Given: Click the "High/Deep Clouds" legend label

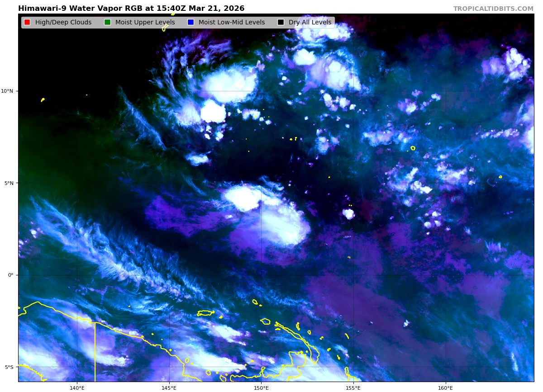Looking at the screenshot, I should (x=63, y=23).
